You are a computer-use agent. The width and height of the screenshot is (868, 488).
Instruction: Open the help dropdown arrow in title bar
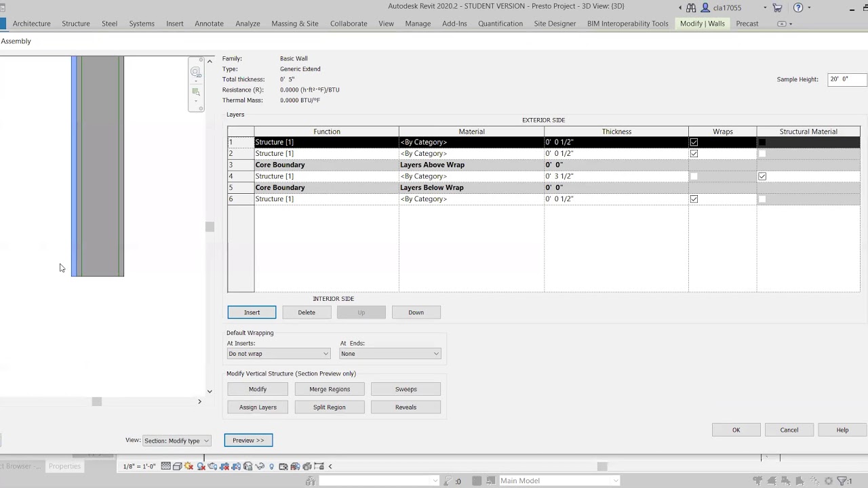pos(809,7)
